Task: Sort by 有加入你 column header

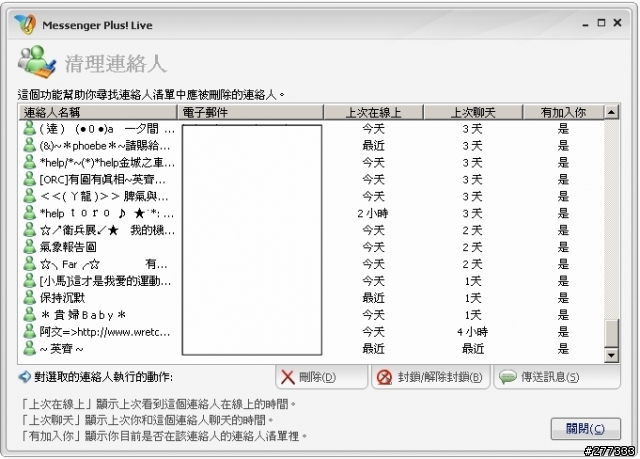Action: (563, 112)
